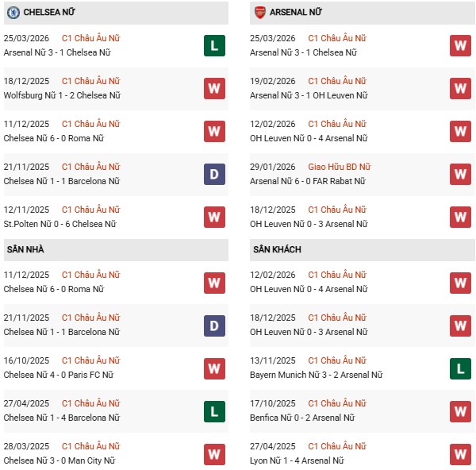Select the SÂN KHÁCH section header

pos(278,249)
